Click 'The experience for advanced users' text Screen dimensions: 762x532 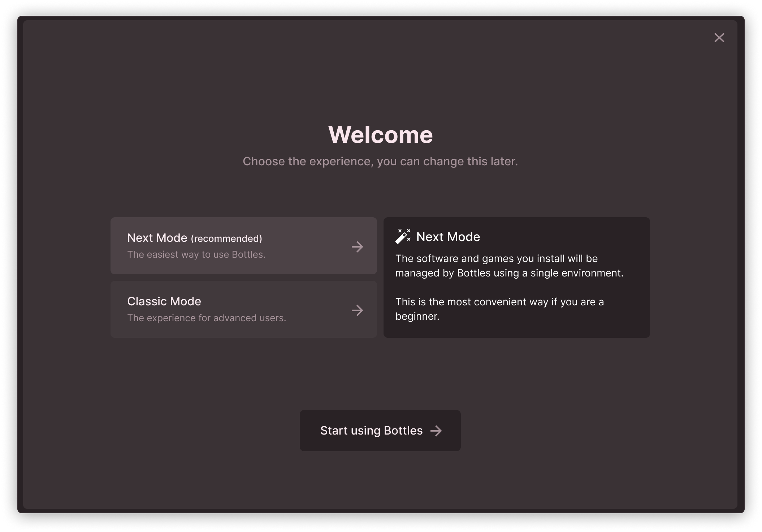(x=206, y=318)
